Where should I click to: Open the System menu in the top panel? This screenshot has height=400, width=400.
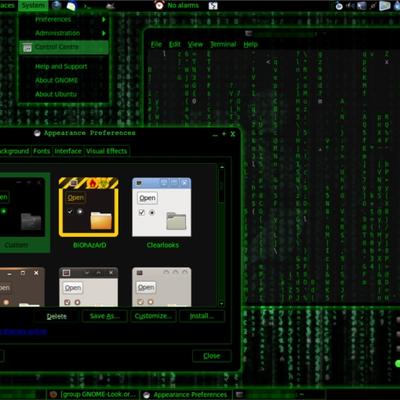[33, 5]
